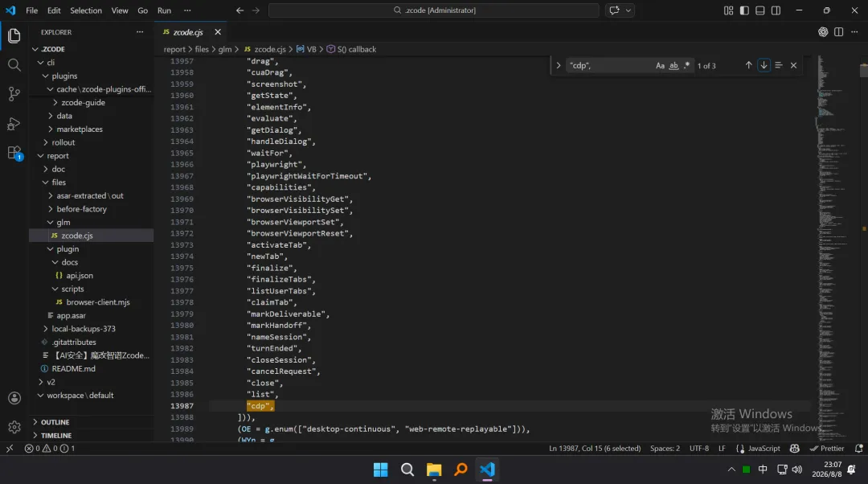Collapse the cli folder

pos(40,63)
